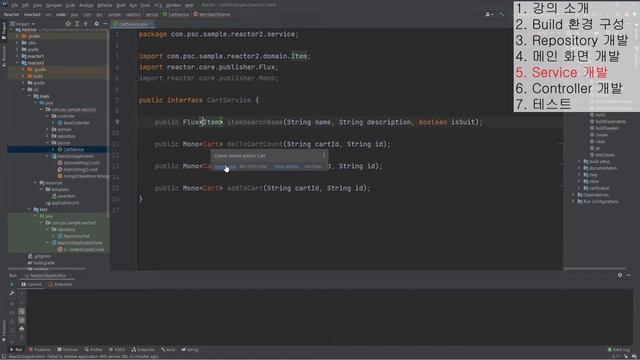Open Search Everywhere magnifier icon
Image resolution: width=640 pixels, height=360 pixels.
(x=502, y=14)
